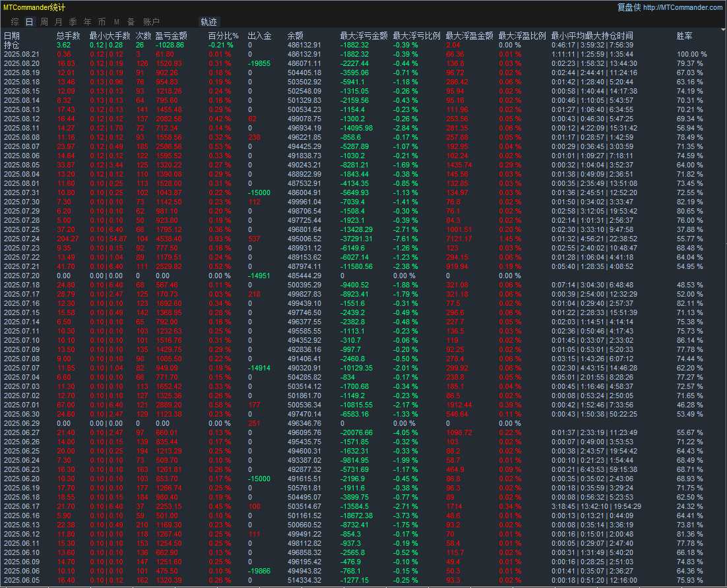Open the 年 yearly tab
The width and height of the screenshot is (727, 588).
[x=87, y=22]
